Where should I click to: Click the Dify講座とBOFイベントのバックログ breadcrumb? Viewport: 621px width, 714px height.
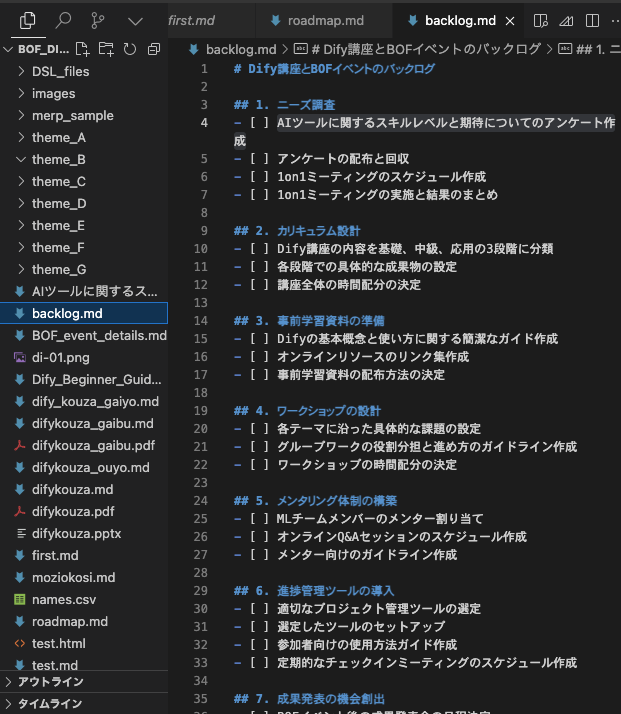point(417,49)
